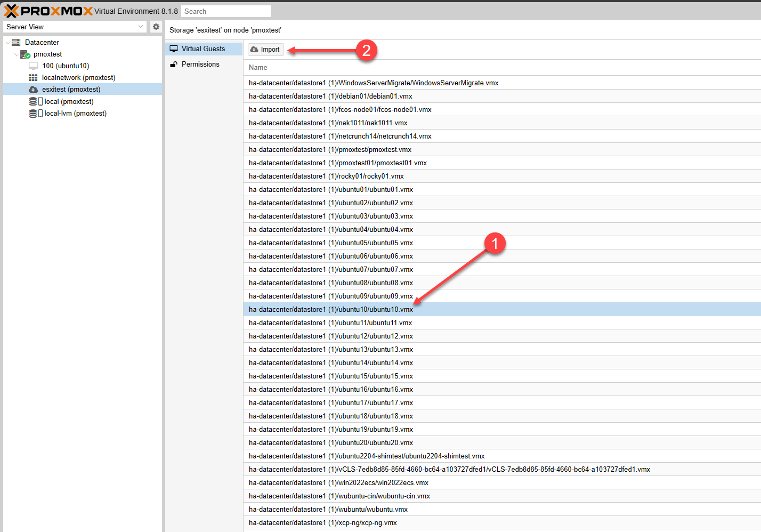Select the ubuntu08.vmx row
This screenshot has width=761, height=532.
pyautogui.click(x=502, y=283)
